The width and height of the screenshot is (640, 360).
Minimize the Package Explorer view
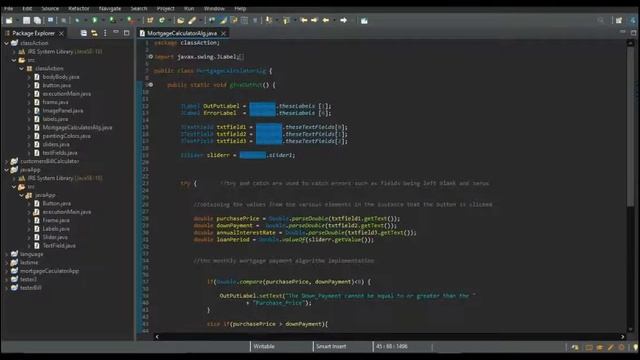[x=116, y=32]
